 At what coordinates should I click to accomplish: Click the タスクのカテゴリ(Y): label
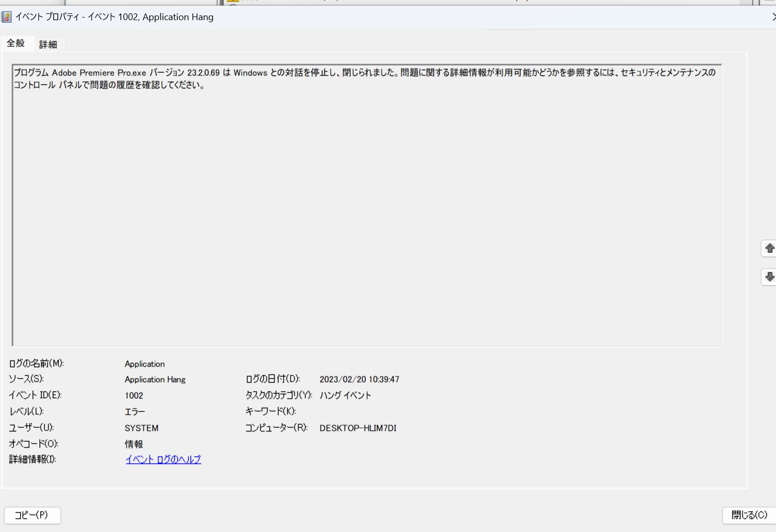[x=279, y=395]
